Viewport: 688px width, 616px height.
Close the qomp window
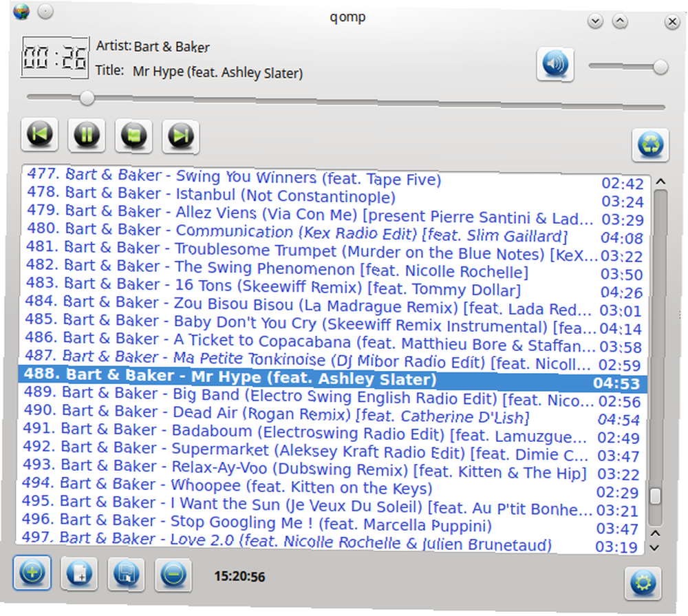(672, 22)
